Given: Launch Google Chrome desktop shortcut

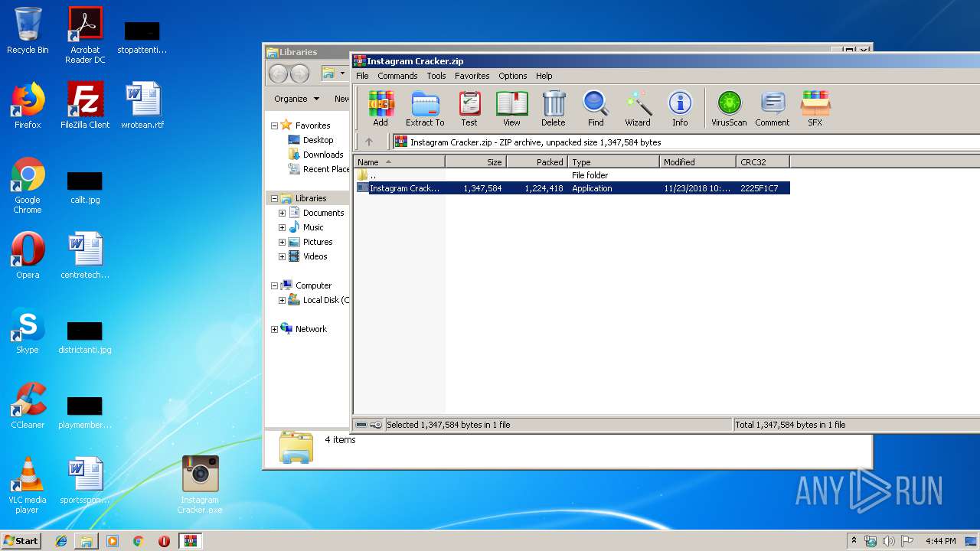Looking at the screenshot, I should [28, 185].
